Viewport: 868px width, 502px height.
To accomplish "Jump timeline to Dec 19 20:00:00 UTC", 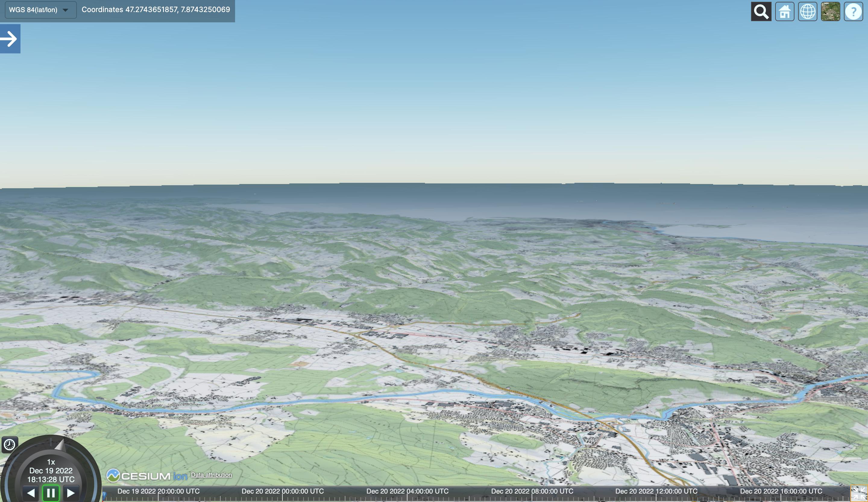I will pos(159,491).
